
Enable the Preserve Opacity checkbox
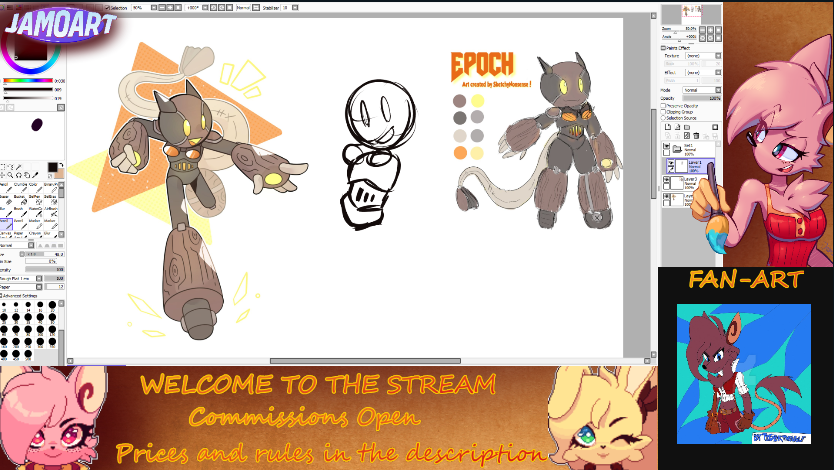click(x=663, y=106)
